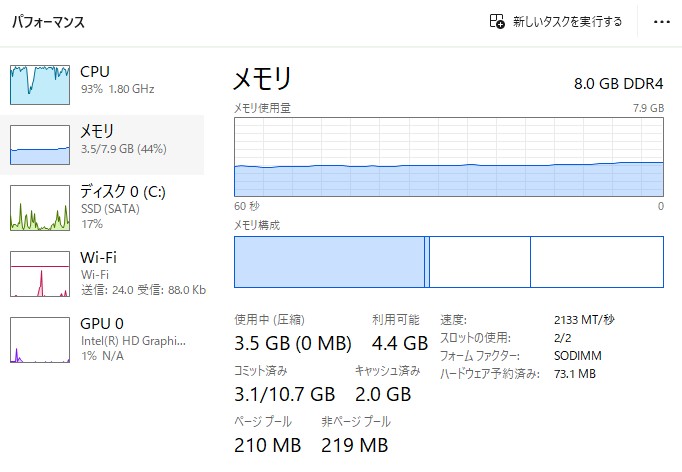The height and width of the screenshot is (472, 682).
Task: Select the GPU 0 performance entry
Action: pyautogui.click(x=102, y=340)
